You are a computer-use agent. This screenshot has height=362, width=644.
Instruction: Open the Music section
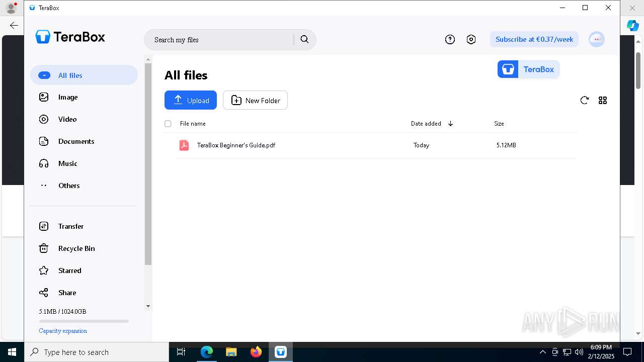[84, 163]
